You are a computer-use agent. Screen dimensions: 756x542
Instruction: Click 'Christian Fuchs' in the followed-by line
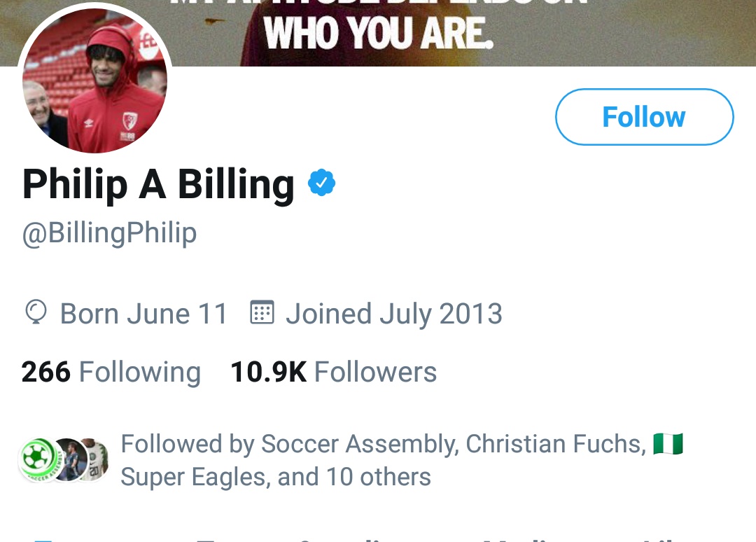pyautogui.click(x=553, y=444)
